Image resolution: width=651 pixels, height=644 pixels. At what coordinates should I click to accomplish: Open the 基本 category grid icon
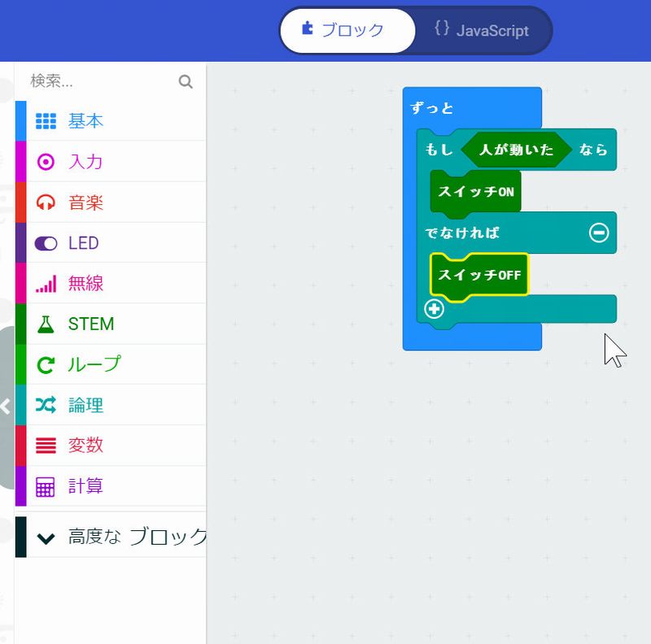pos(46,121)
